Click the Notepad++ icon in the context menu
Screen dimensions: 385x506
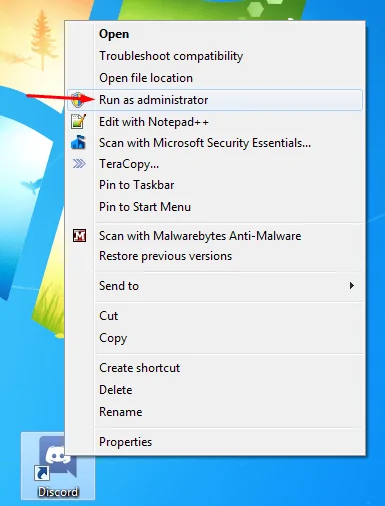79,121
